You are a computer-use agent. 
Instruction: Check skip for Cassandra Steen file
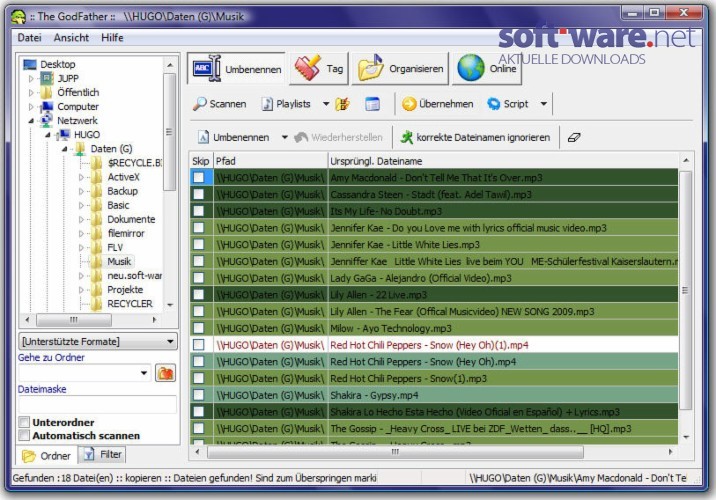(x=199, y=194)
